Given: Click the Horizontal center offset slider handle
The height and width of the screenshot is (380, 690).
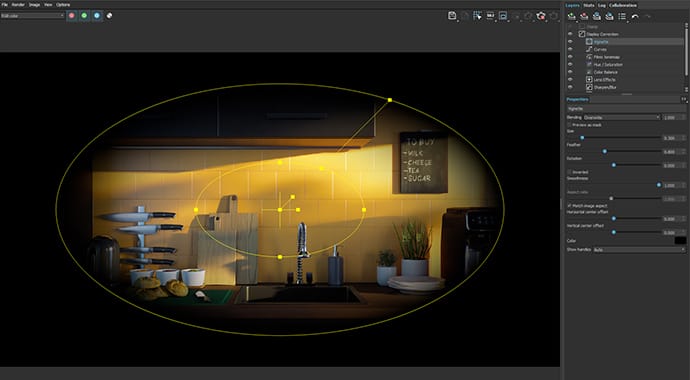Looking at the screenshot, I should pos(613,218).
